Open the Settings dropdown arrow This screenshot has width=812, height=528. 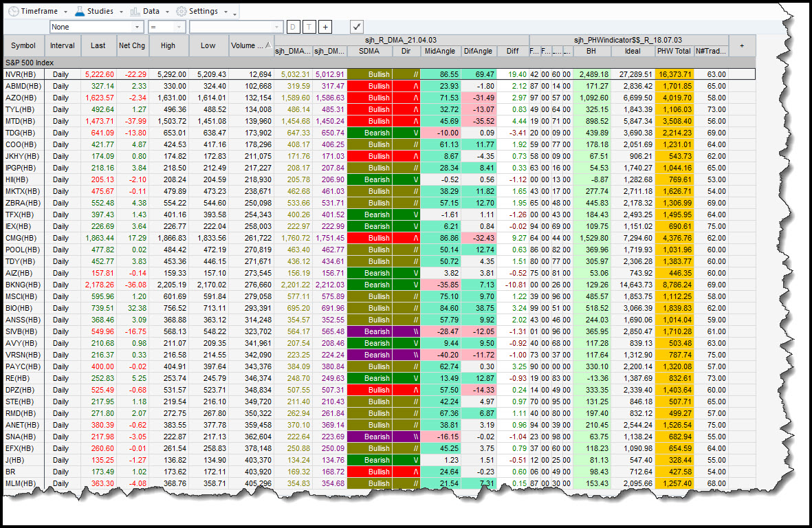point(226,12)
